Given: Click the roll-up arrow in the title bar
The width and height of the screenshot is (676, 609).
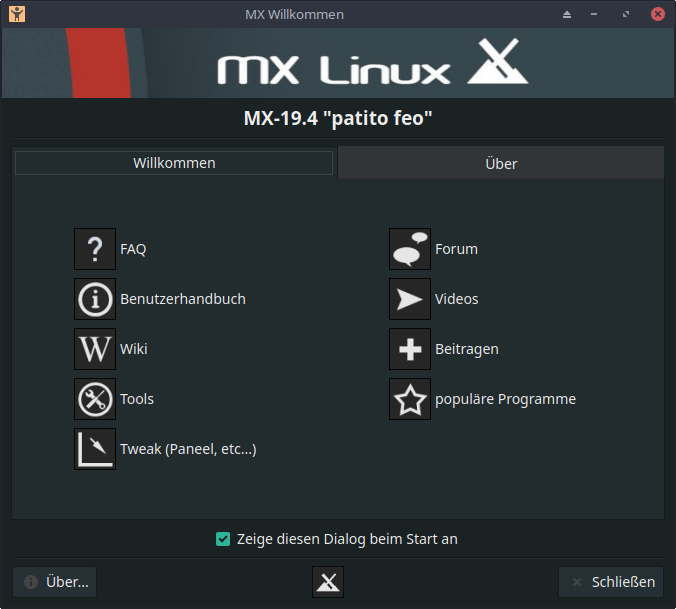Looking at the screenshot, I should coord(568,14).
